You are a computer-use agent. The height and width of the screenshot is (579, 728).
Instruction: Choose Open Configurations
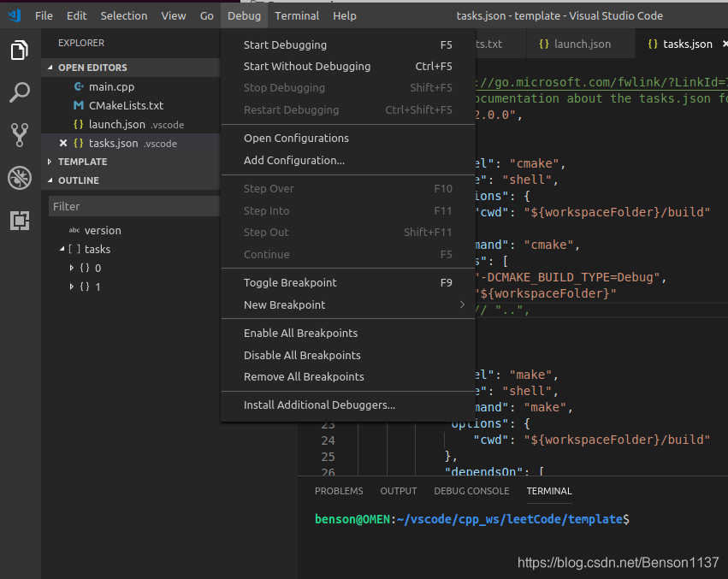point(348,139)
